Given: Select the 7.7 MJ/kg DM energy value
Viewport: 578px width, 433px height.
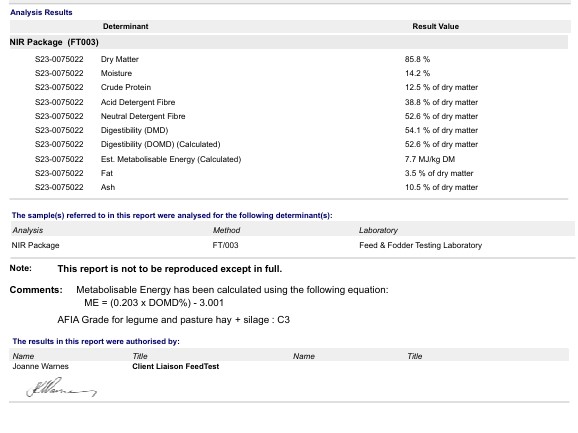Looking at the screenshot, I should click(x=430, y=159).
